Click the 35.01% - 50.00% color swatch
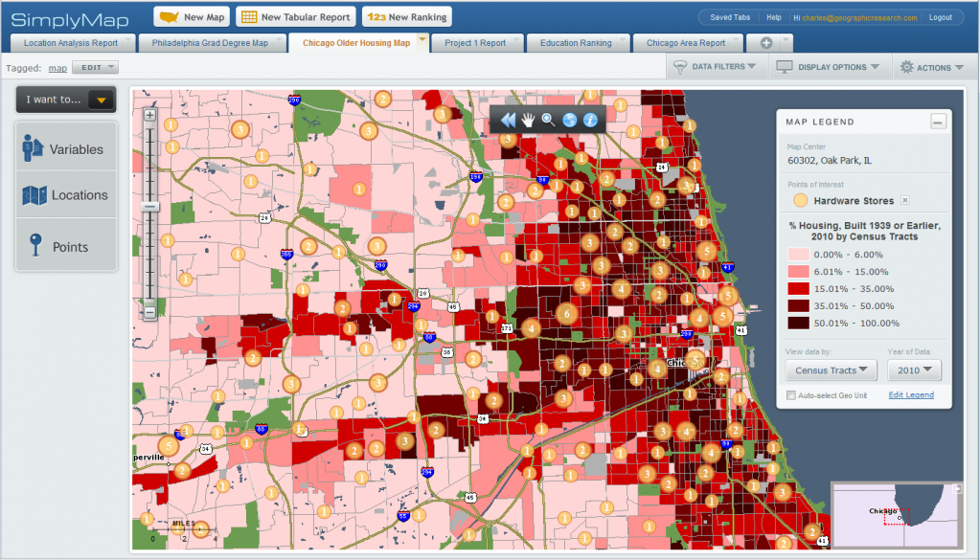 (798, 306)
